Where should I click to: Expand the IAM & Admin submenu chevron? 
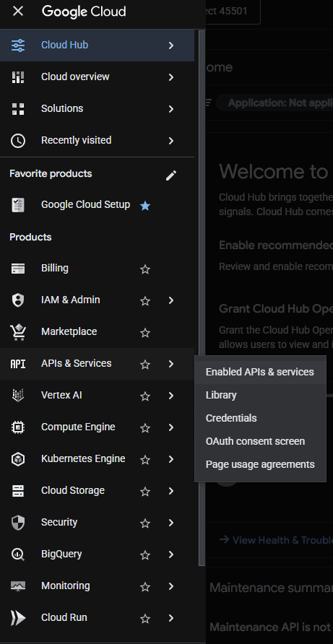(171, 300)
